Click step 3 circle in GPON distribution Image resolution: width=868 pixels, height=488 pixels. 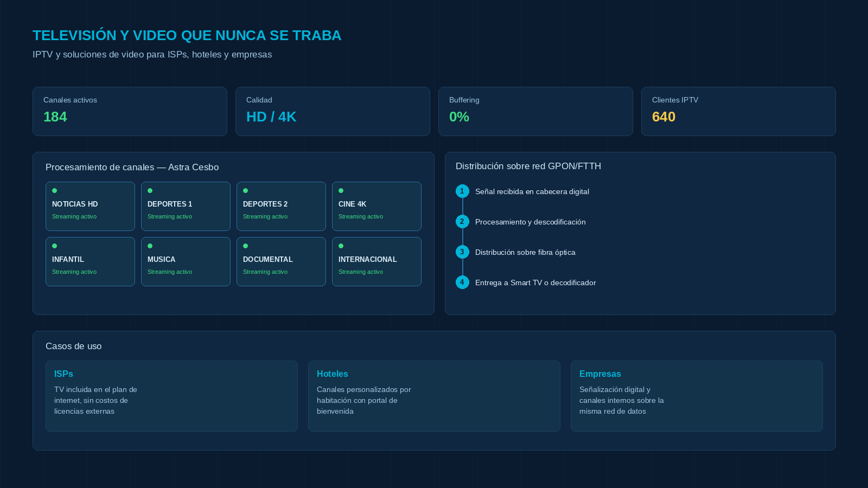coord(462,252)
